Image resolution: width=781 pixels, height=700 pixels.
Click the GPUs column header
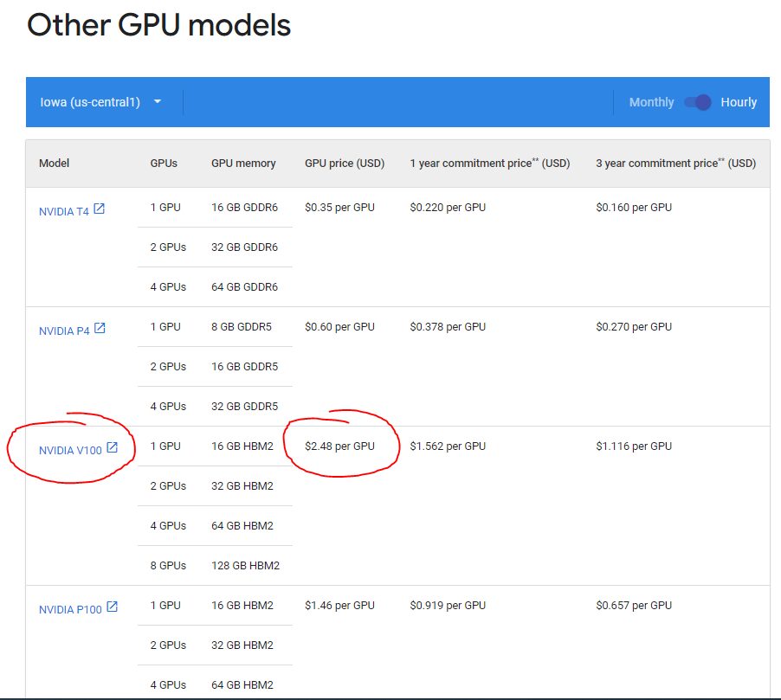click(164, 164)
